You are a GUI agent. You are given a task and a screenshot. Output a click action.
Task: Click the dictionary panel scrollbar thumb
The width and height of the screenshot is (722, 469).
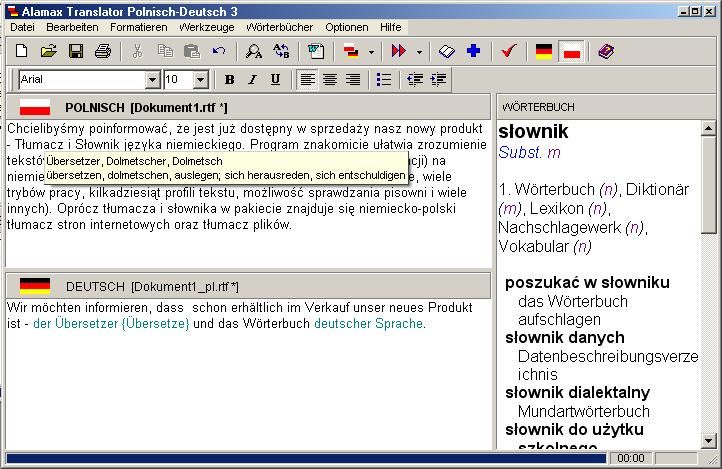[709, 184]
